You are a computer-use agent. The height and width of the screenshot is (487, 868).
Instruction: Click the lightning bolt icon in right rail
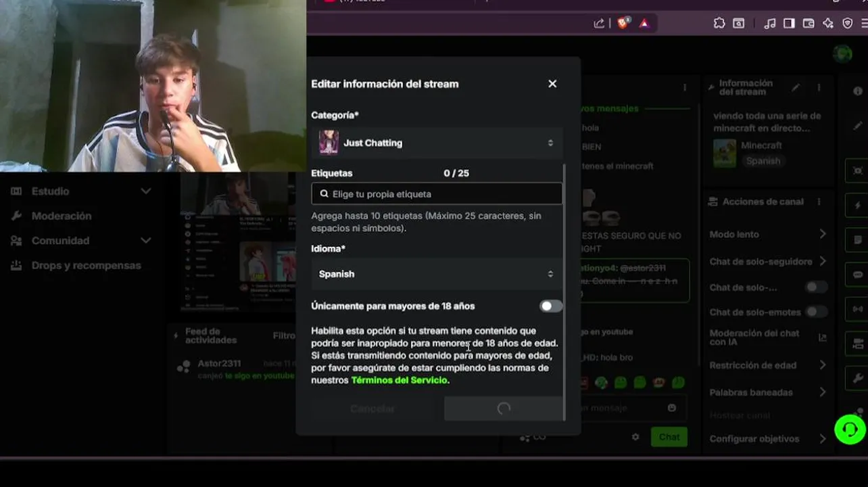click(858, 206)
